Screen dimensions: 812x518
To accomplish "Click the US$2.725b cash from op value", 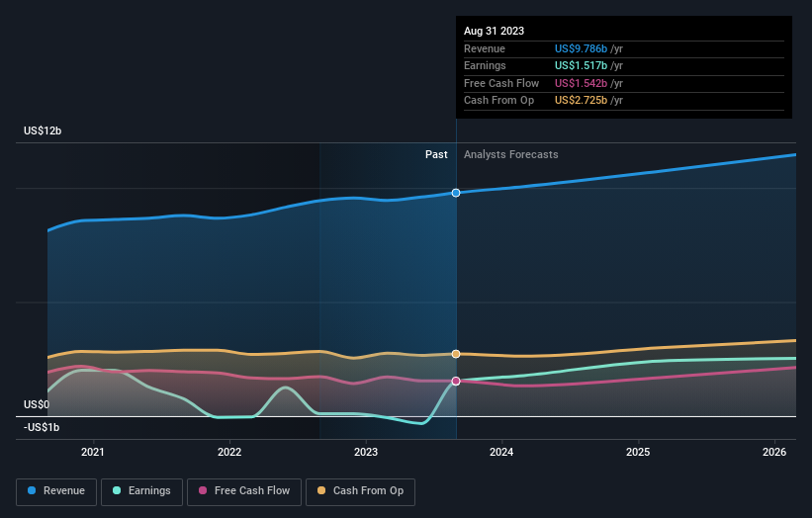I will click(x=581, y=101).
